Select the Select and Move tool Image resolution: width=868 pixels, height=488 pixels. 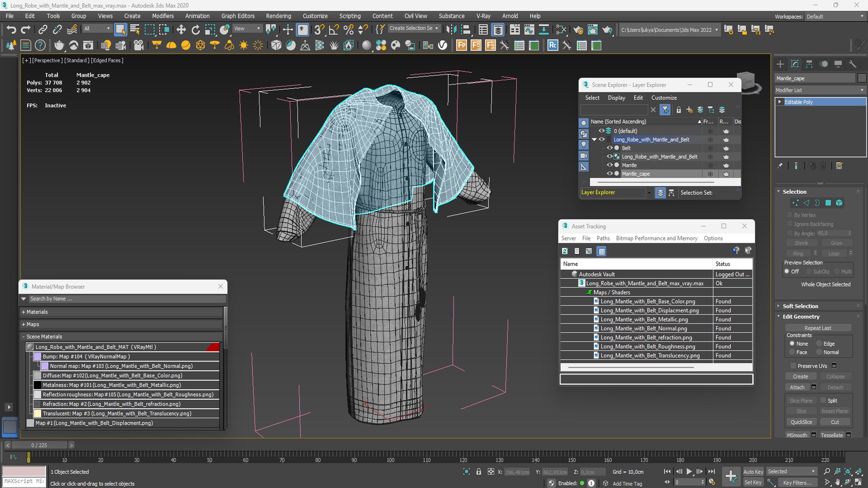pyautogui.click(x=181, y=30)
